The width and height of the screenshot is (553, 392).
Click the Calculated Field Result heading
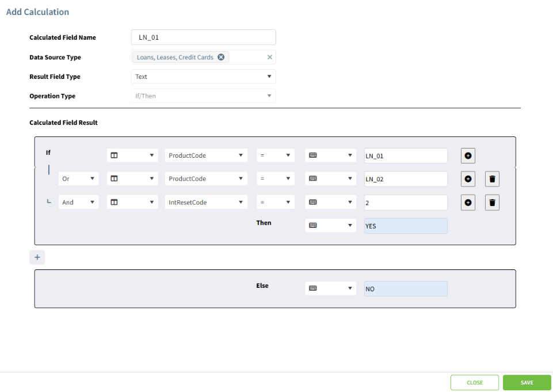pos(63,123)
